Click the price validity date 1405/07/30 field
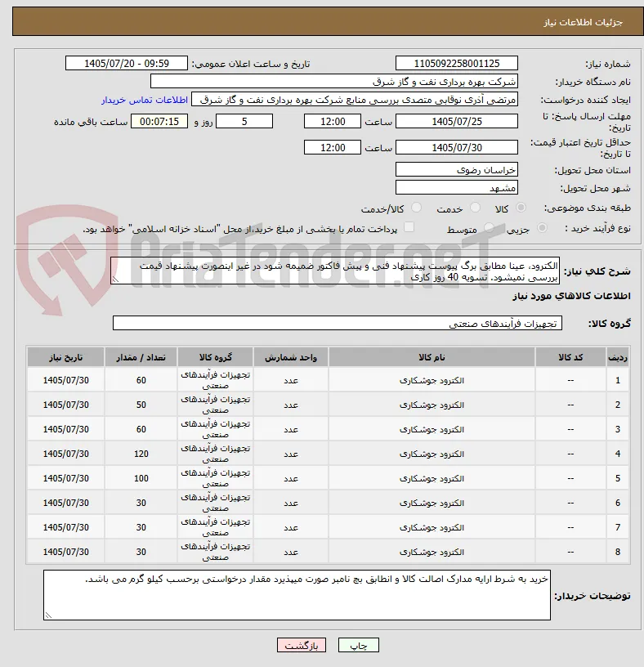 (457, 148)
